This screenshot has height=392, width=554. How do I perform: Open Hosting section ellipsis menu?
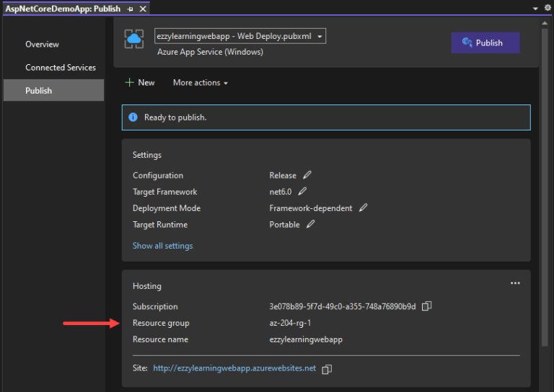pos(515,284)
